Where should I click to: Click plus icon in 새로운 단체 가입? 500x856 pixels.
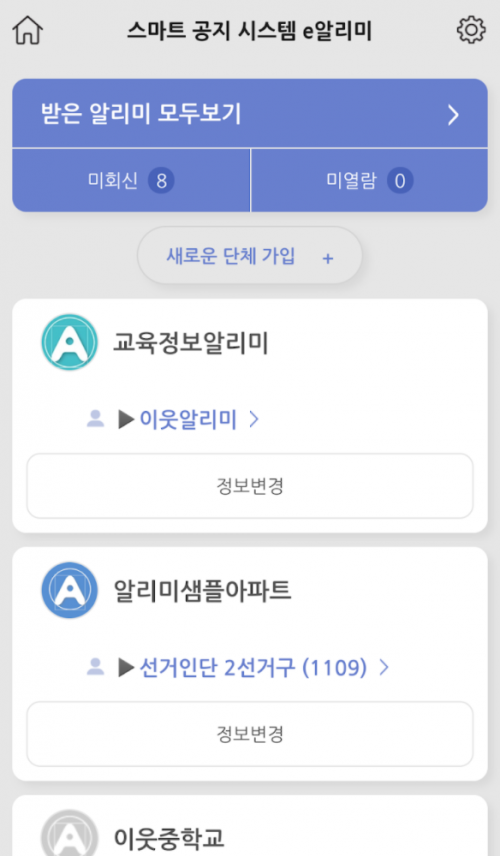(x=328, y=258)
